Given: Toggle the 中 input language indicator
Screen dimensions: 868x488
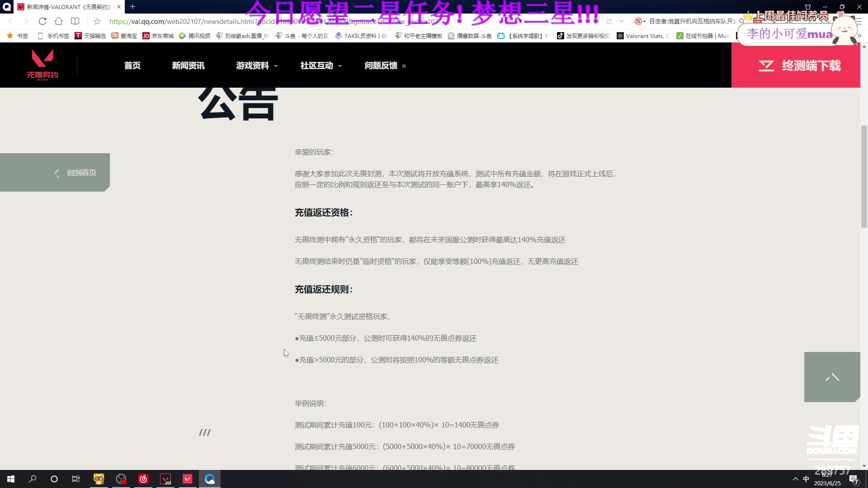Looking at the screenshot, I should pyautogui.click(x=807, y=479).
